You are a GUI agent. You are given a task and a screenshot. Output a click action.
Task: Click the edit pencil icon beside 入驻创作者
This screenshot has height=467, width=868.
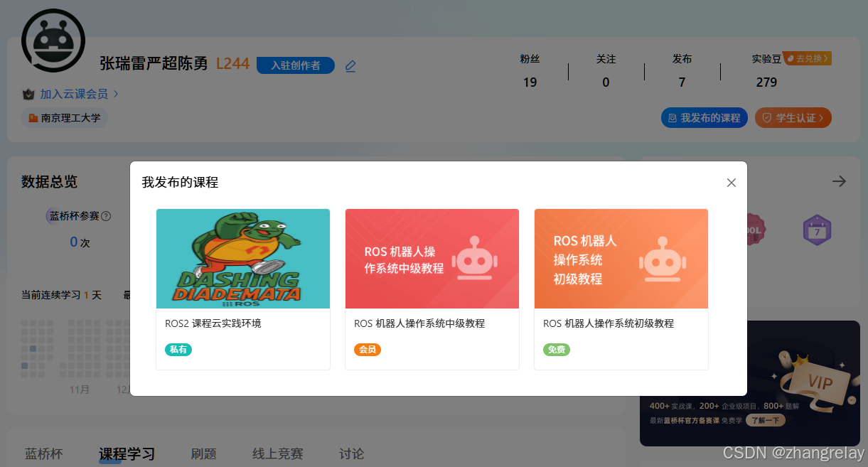pos(350,65)
